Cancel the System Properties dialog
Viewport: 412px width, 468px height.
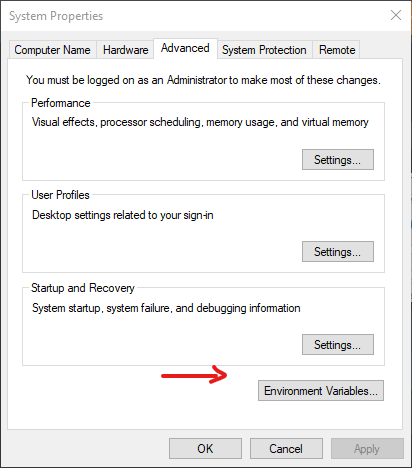pyautogui.click(x=286, y=449)
